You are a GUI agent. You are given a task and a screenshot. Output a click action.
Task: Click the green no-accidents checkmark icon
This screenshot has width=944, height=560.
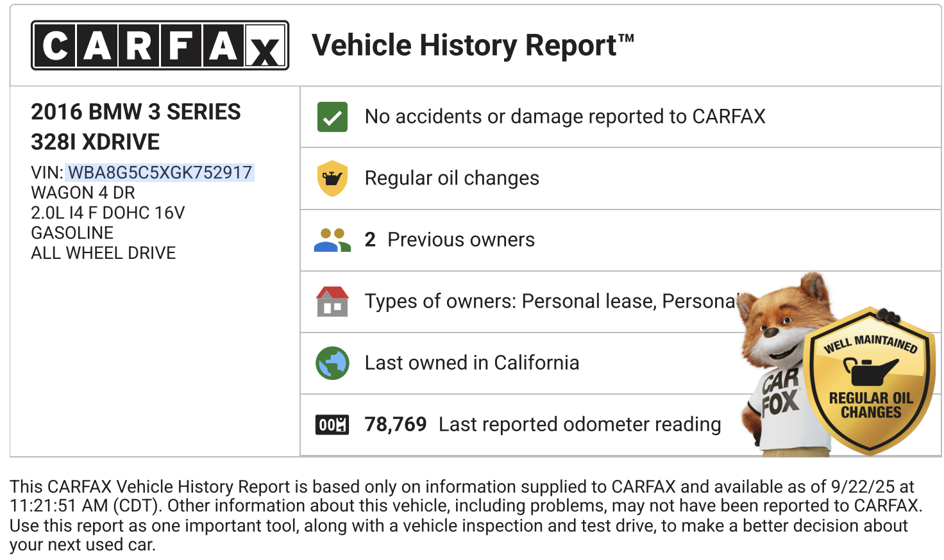[332, 117]
